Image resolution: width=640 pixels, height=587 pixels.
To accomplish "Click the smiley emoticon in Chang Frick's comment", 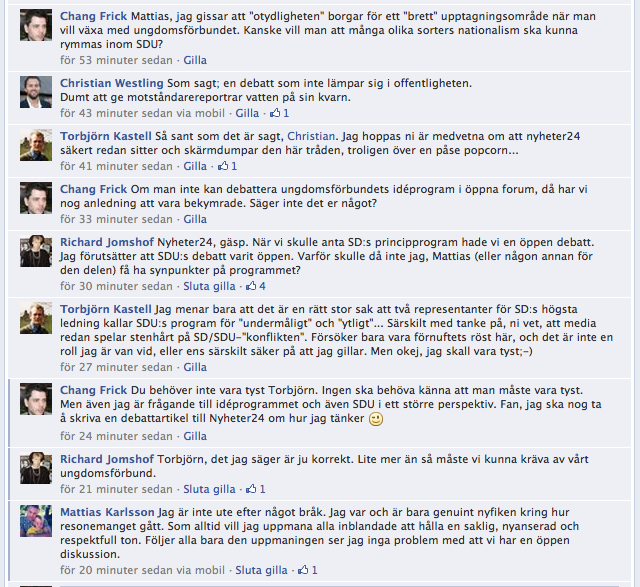I will click(x=376, y=419).
